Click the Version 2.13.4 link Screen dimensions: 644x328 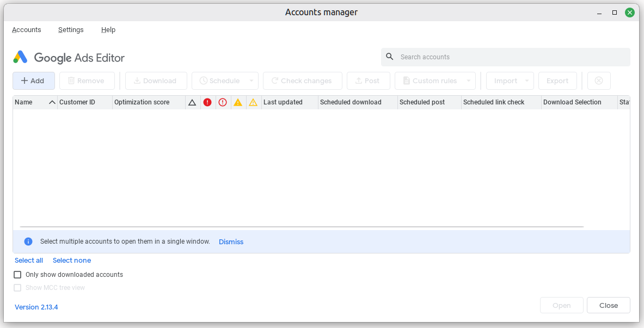click(x=36, y=307)
